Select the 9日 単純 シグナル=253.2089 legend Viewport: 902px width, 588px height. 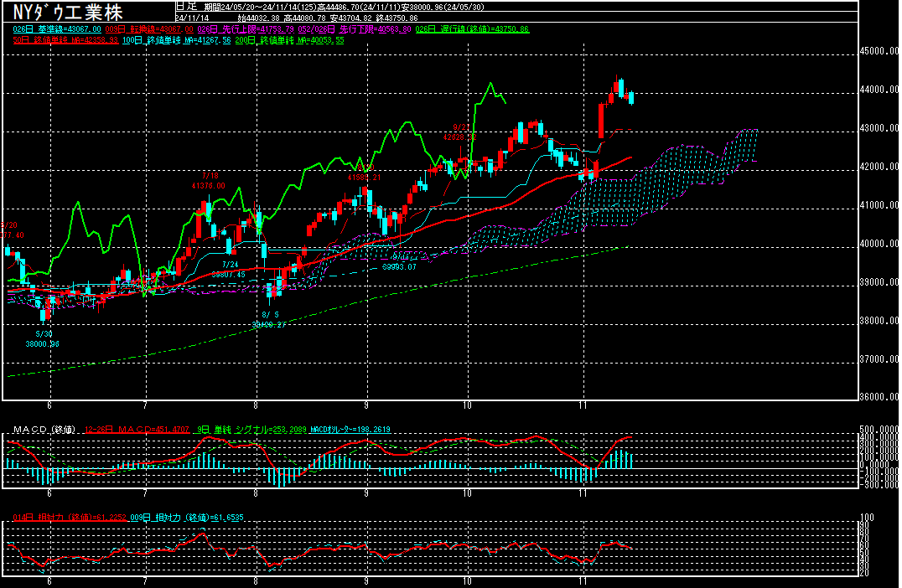click(x=251, y=430)
